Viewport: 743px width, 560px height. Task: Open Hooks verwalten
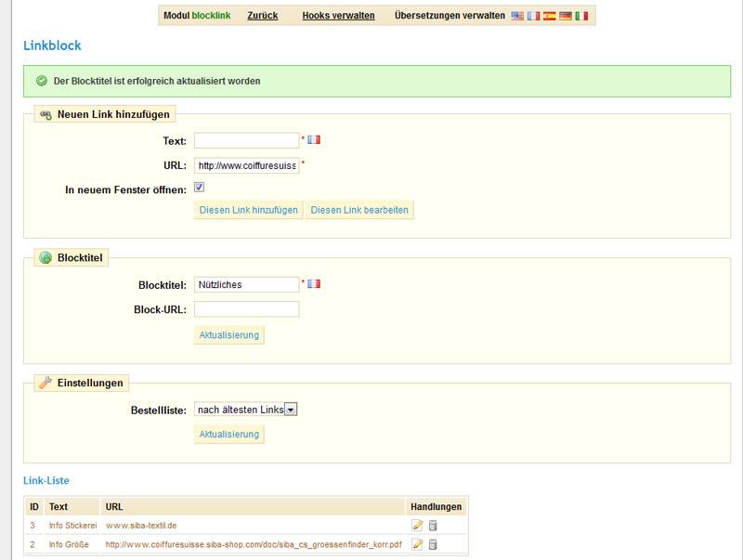pos(338,16)
